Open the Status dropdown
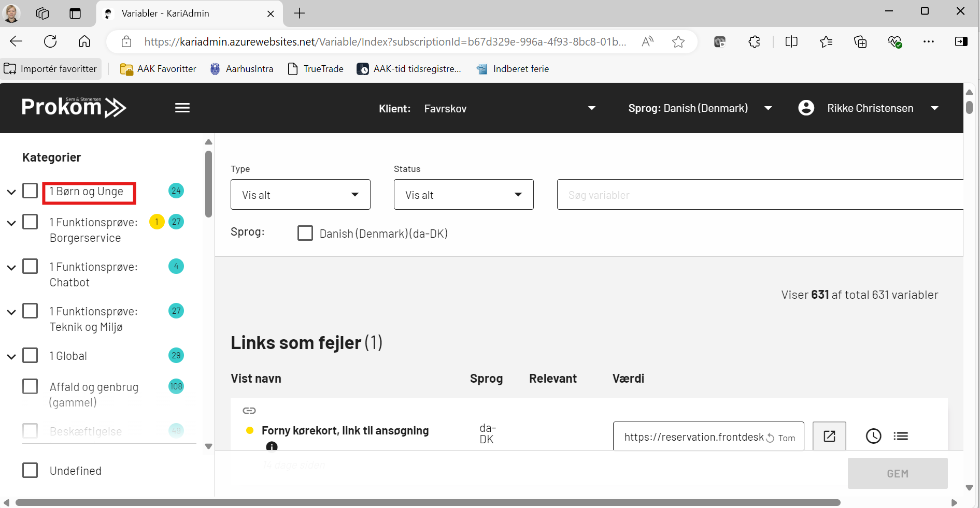Screen dimensions: 980x508 point(463,195)
